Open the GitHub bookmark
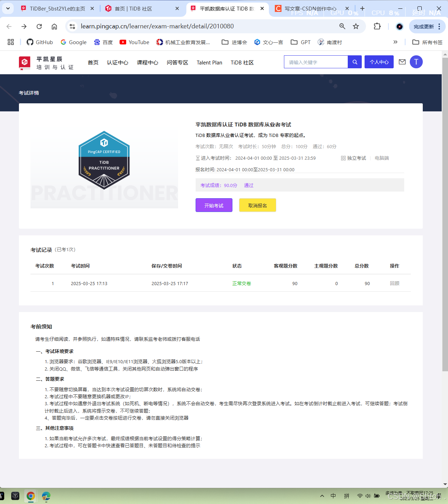 tap(40, 42)
